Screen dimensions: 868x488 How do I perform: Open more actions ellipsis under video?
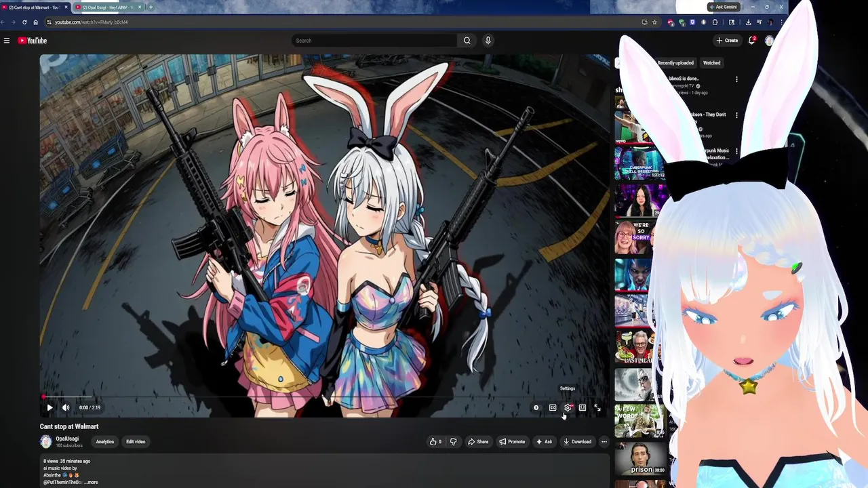[x=604, y=442]
